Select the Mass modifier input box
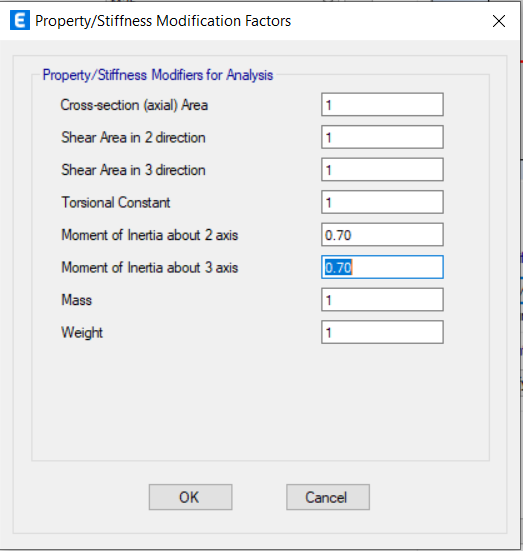Image resolution: width=523 pixels, height=551 pixels. (x=382, y=300)
